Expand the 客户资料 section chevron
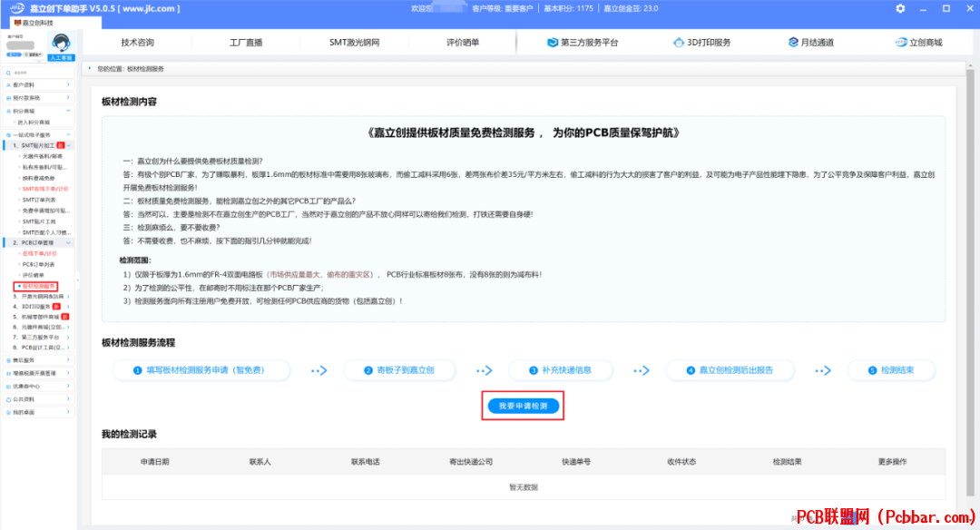 click(68, 84)
